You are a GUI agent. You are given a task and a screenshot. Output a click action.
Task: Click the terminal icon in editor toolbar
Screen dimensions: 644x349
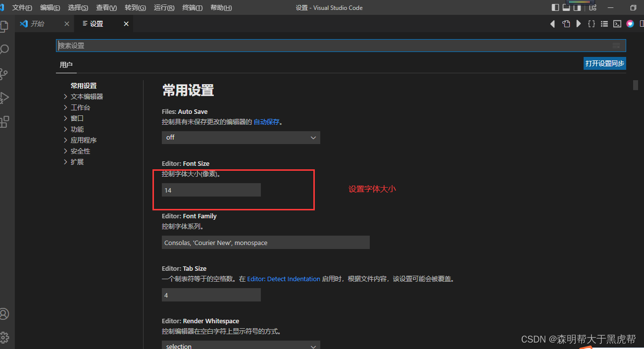point(617,24)
